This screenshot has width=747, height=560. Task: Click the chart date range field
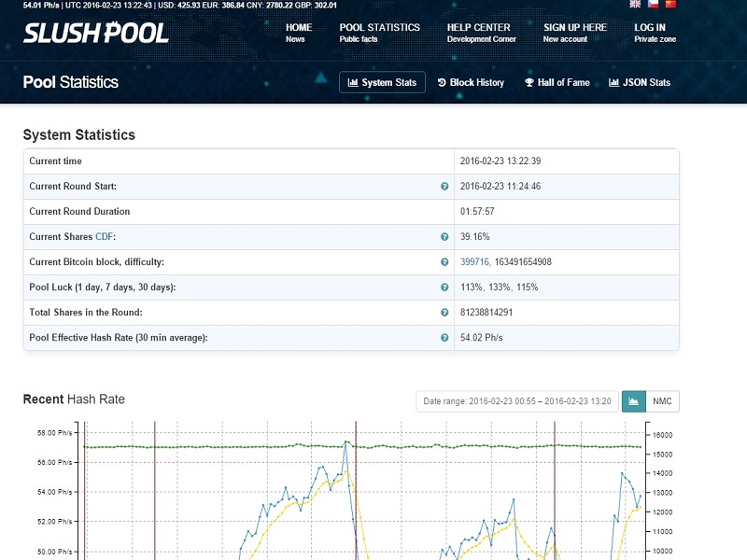point(517,401)
